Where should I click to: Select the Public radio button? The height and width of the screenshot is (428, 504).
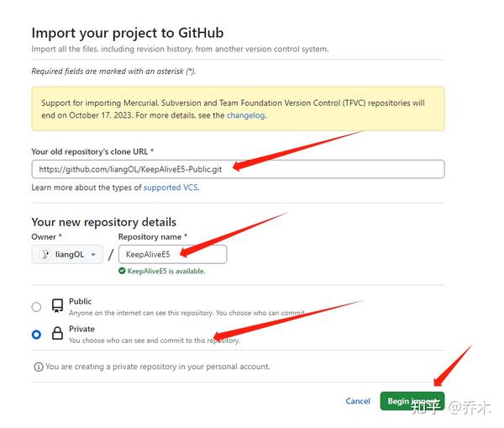[36, 307]
